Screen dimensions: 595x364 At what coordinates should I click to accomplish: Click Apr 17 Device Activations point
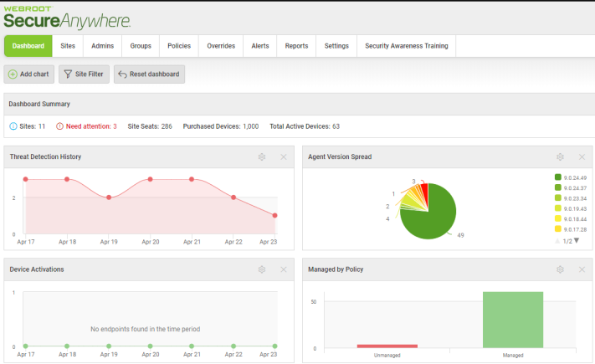25,346
